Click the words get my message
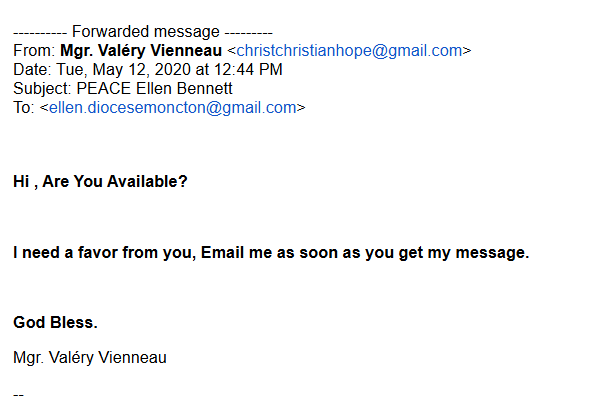 464,253
